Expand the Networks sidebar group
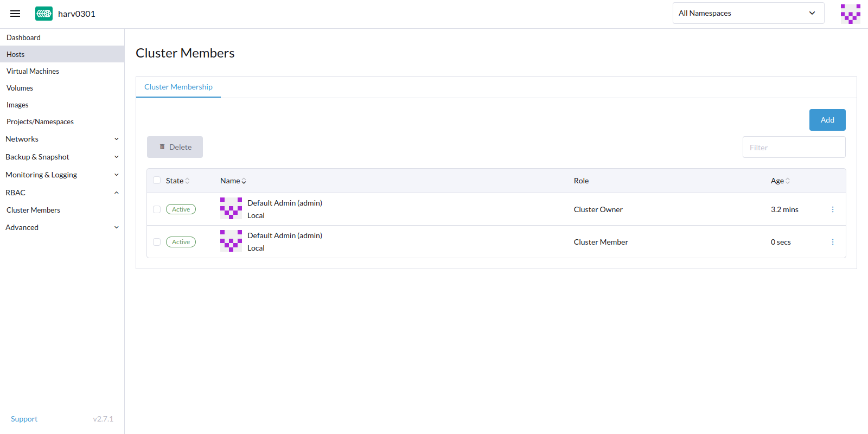This screenshot has width=868, height=434. pos(62,139)
